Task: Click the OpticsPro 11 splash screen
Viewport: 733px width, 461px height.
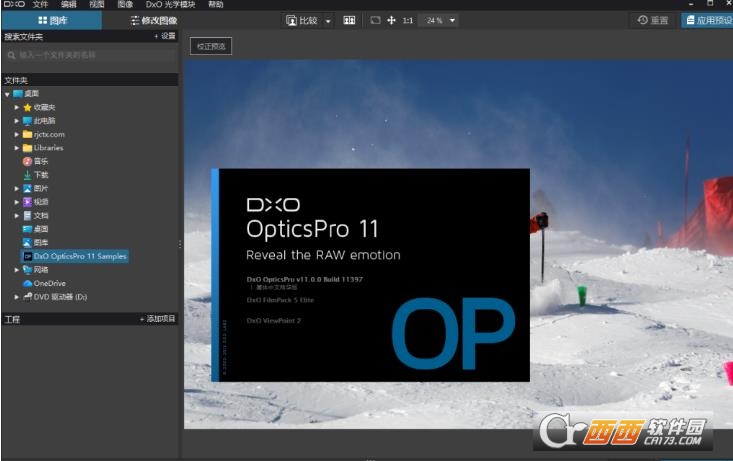Action: point(370,275)
